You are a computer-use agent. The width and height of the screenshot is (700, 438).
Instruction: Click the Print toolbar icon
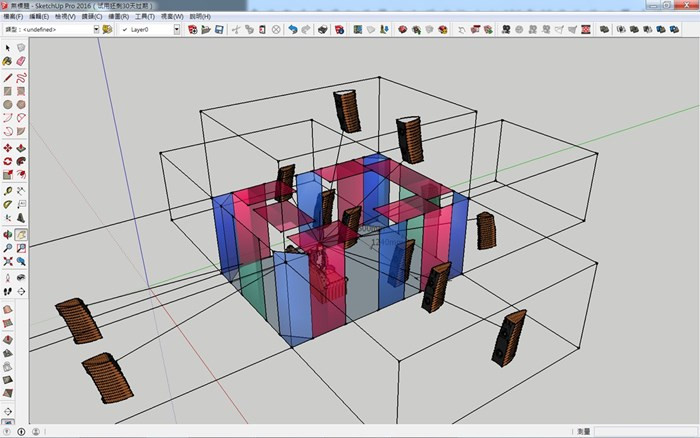pos(323,30)
